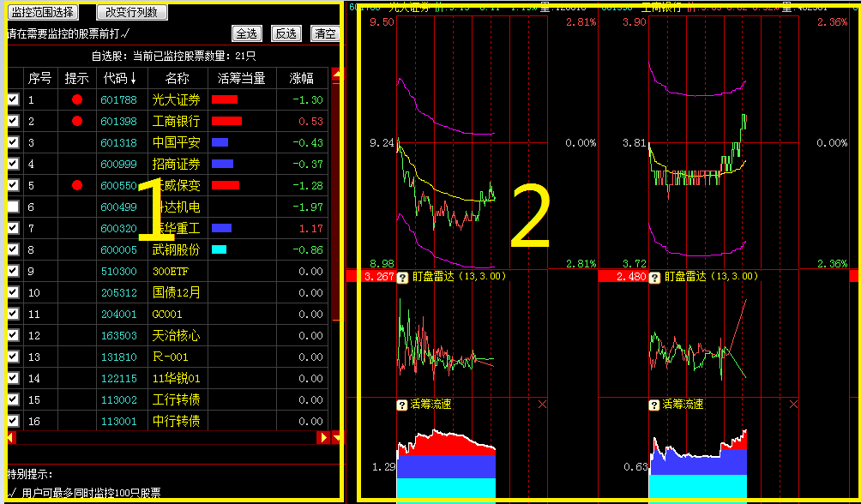Screen dimensions: 861x504
Task: Click help icon beside left 活筹流速
Action: (401, 404)
